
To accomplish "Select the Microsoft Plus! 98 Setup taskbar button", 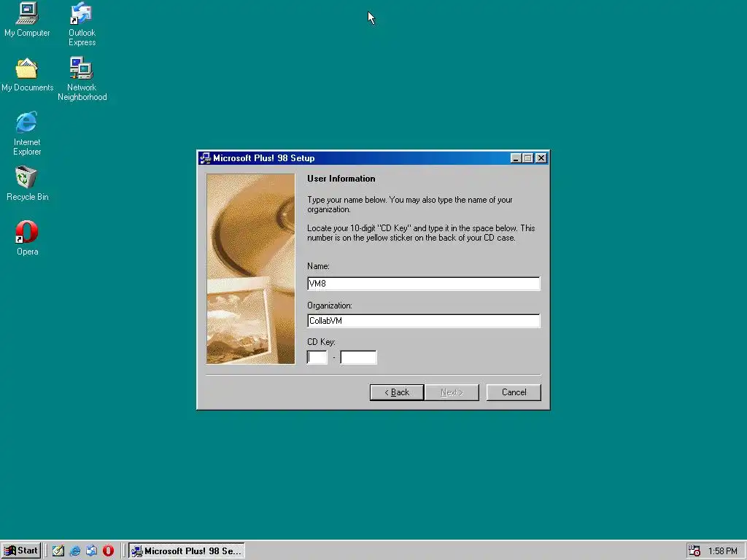I will tap(187, 551).
